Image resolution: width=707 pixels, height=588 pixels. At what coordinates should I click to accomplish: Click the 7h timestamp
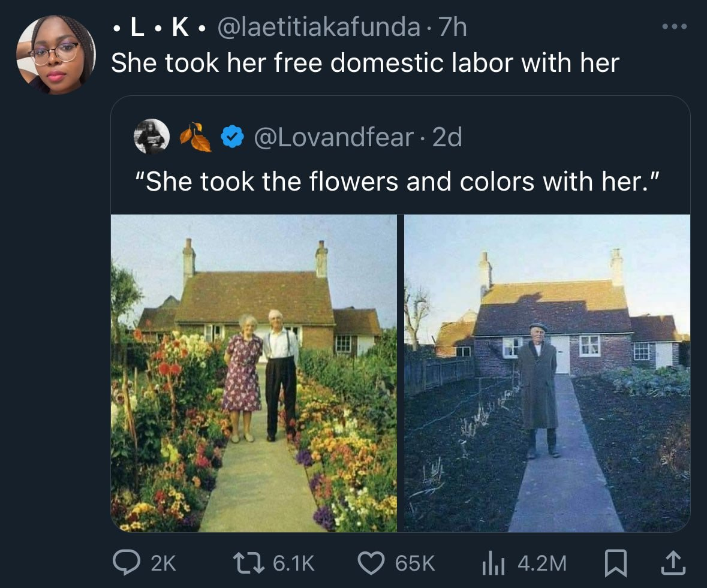[x=453, y=27]
